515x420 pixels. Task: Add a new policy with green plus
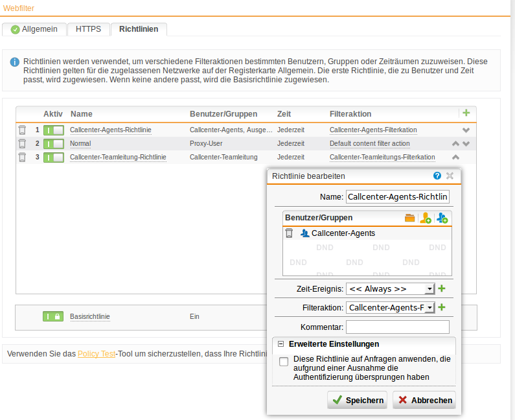click(x=466, y=113)
